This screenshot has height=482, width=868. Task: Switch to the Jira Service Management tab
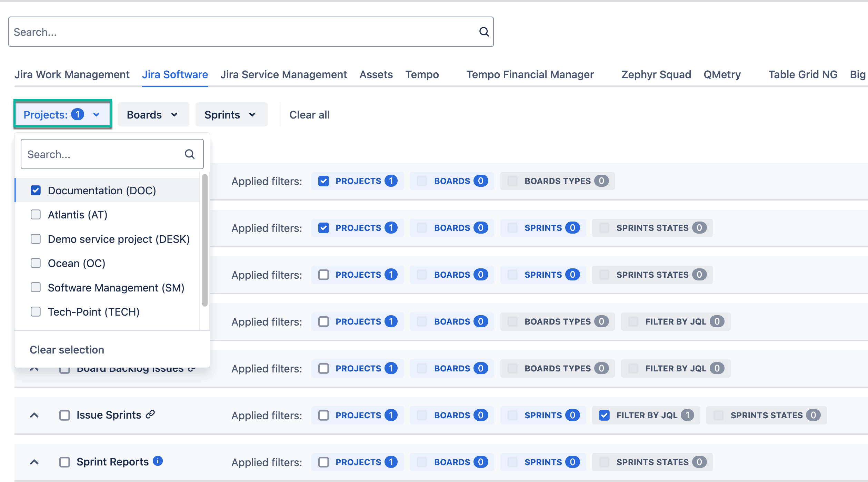tap(283, 74)
